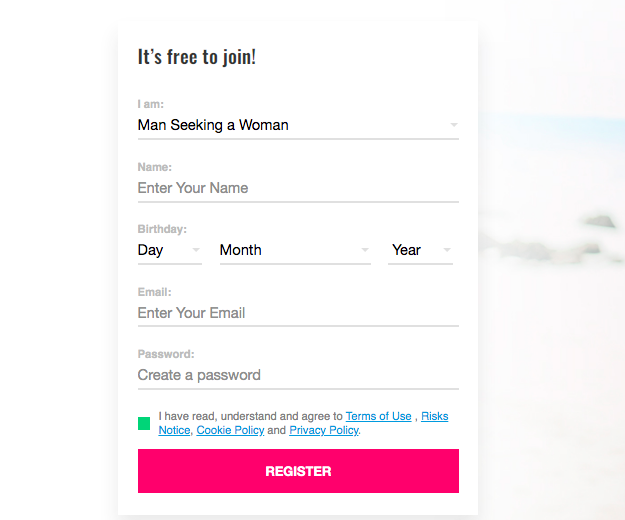Open the "I am" gender preference dropdown
This screenshot has height=520, width=625.
298,125
